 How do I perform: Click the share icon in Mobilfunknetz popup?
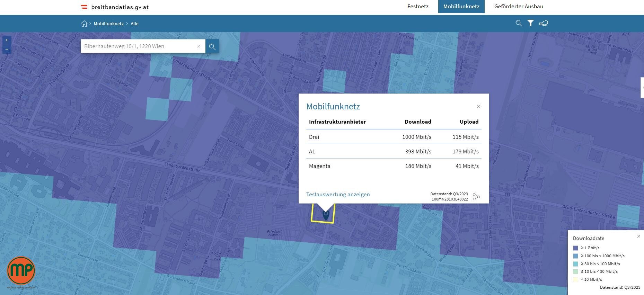pyautogui.click(x=476, y=197)
